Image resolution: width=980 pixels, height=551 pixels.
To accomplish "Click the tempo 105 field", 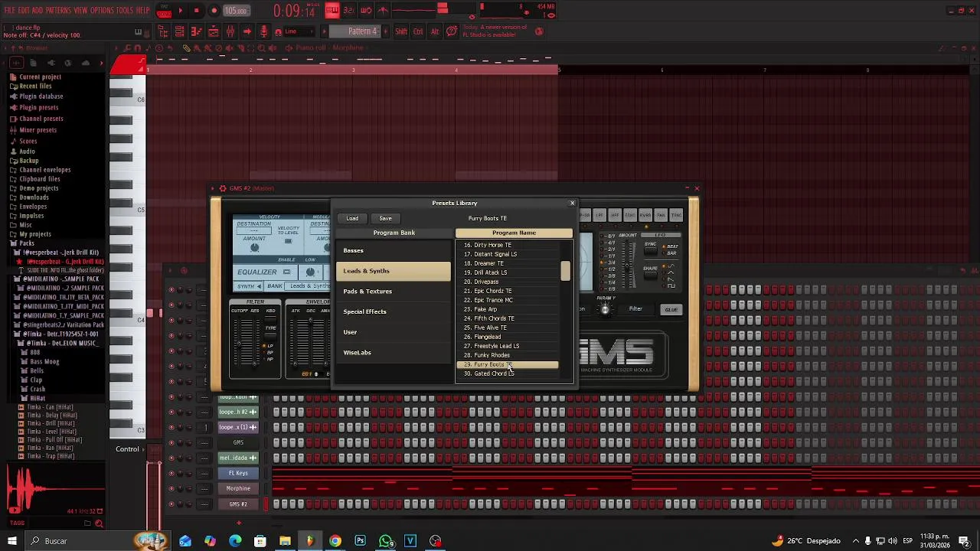I will tap(236, 11).
